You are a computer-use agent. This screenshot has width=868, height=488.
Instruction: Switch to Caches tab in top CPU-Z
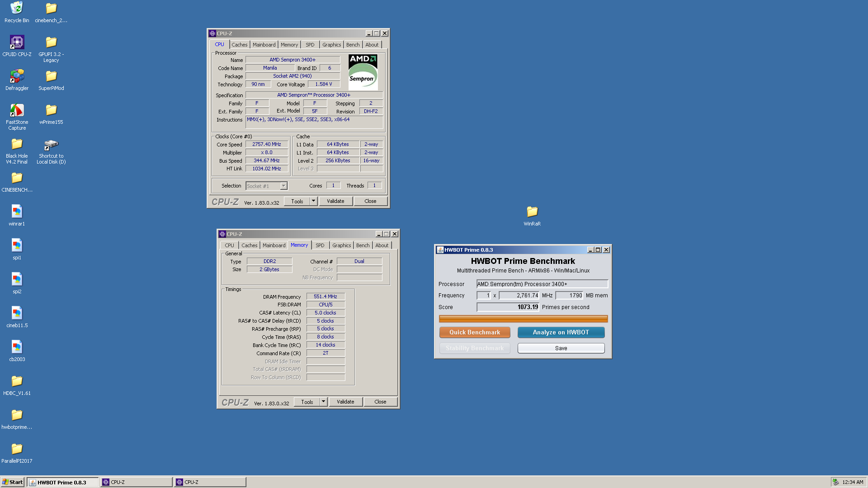click(239, 45)
